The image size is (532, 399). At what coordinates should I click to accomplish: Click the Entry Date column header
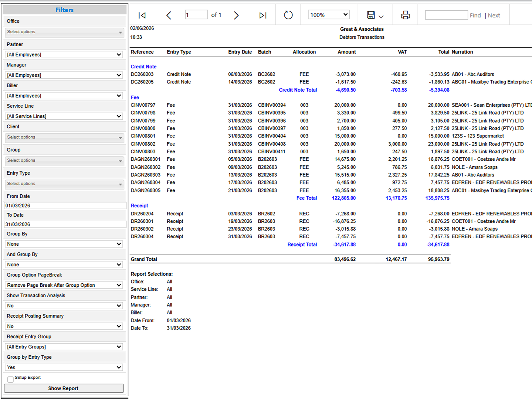pos(240,52)
